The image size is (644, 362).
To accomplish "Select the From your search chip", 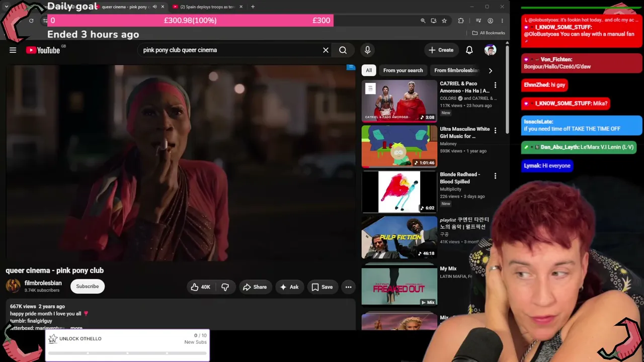I will [x=403, y=70].
